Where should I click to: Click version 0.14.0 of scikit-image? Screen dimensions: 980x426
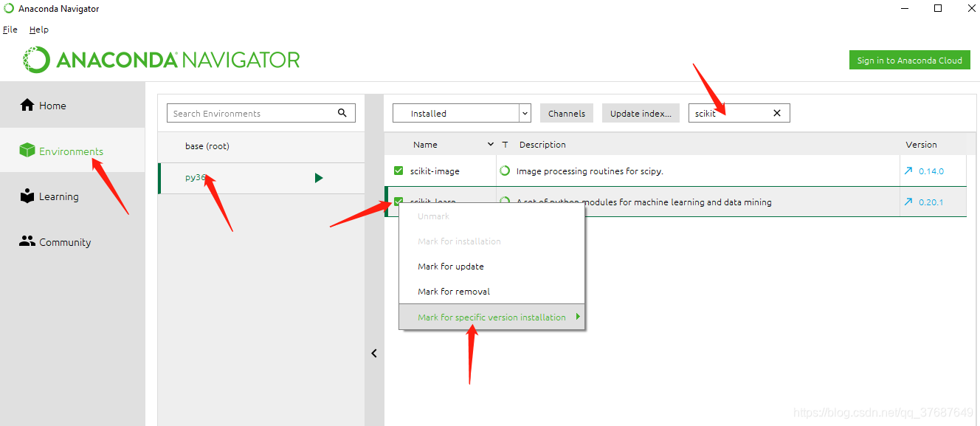pos(931,171)
